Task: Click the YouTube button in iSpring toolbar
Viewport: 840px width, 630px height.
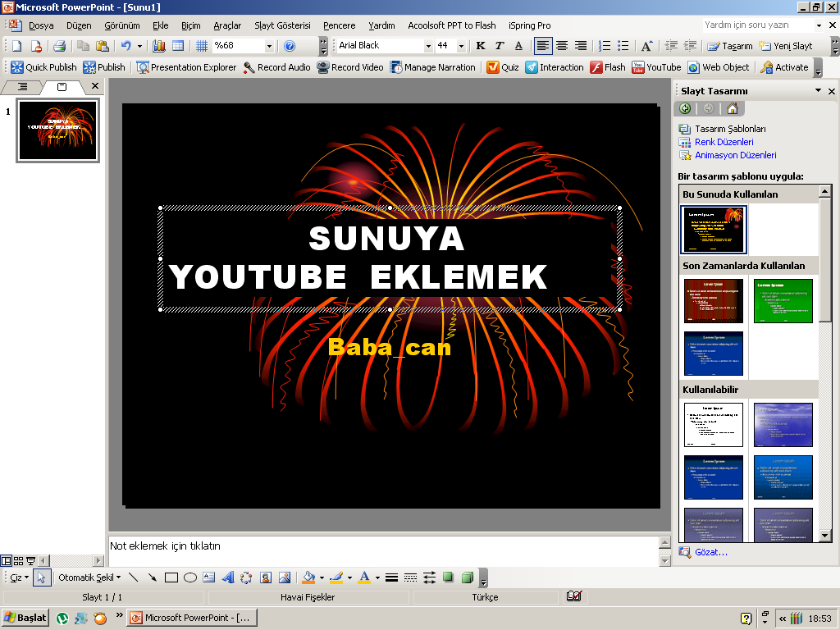Action: pos(656,67)
